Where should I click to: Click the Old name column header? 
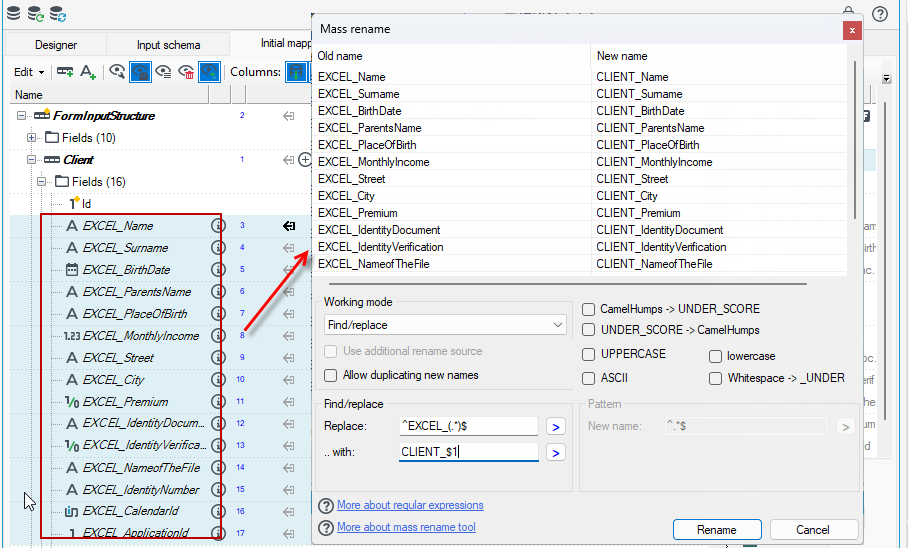pyautogui.click(x=452, y=56)
